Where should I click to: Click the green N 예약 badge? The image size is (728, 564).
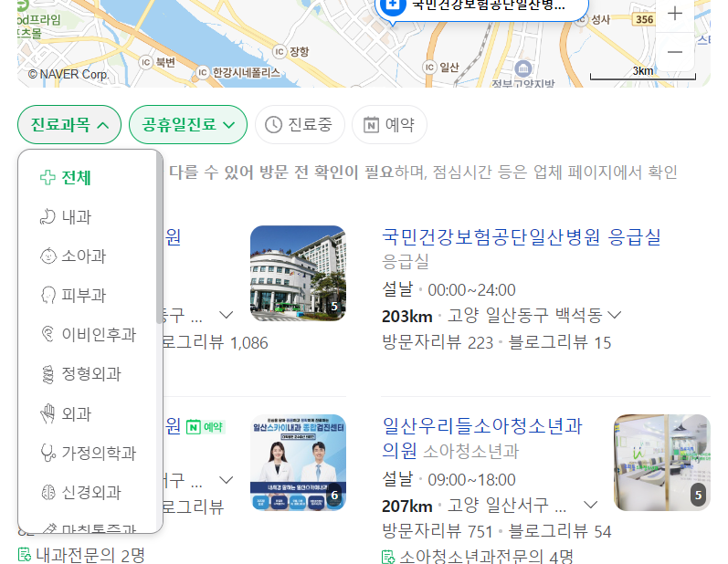click(206, 427)
